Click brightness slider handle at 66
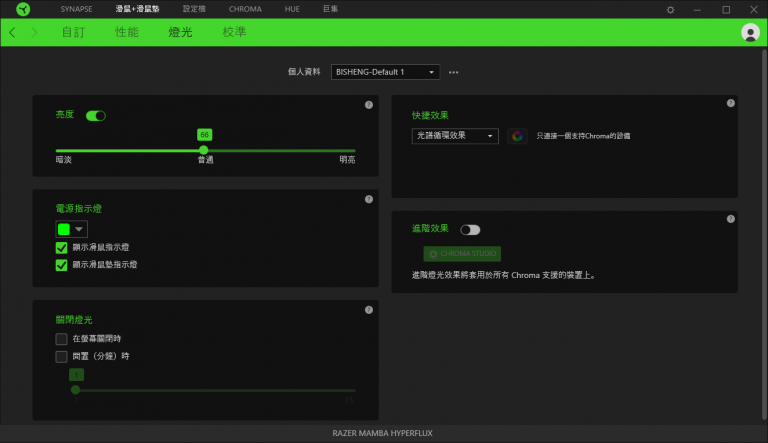Image resolution: width=768 pixels, height=443 pixels. 204,150
